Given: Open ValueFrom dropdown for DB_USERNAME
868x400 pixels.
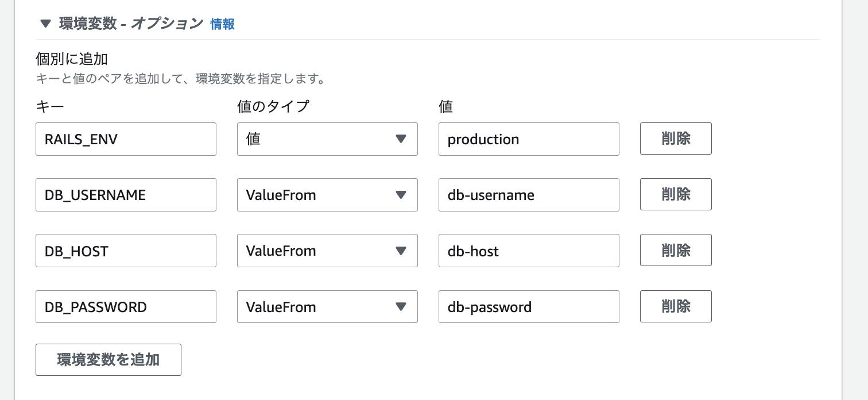Looking at the screenshot, I should [x=327, y=195].
